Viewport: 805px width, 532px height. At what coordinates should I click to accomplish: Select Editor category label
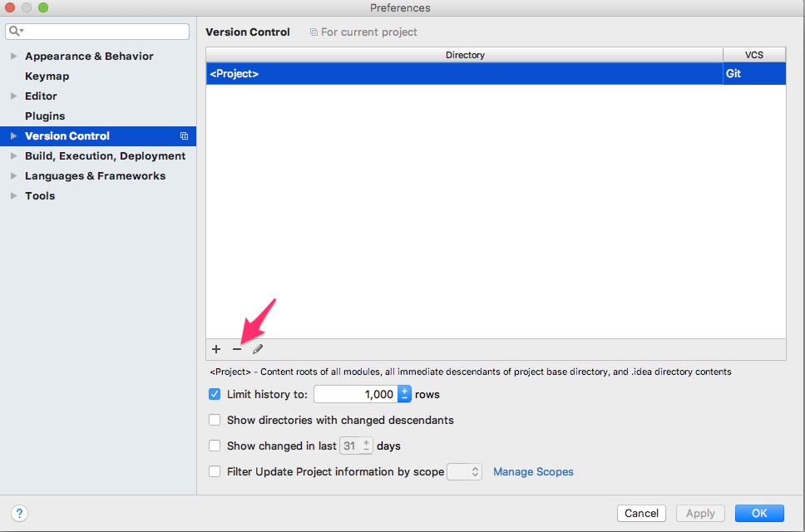click(41, 96)
